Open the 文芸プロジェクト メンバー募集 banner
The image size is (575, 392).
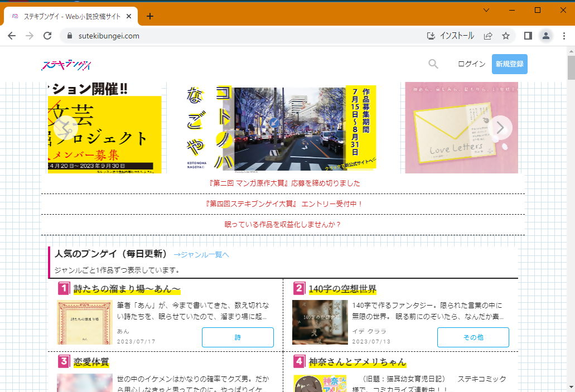pyautogui.click(x=104, y=128)
